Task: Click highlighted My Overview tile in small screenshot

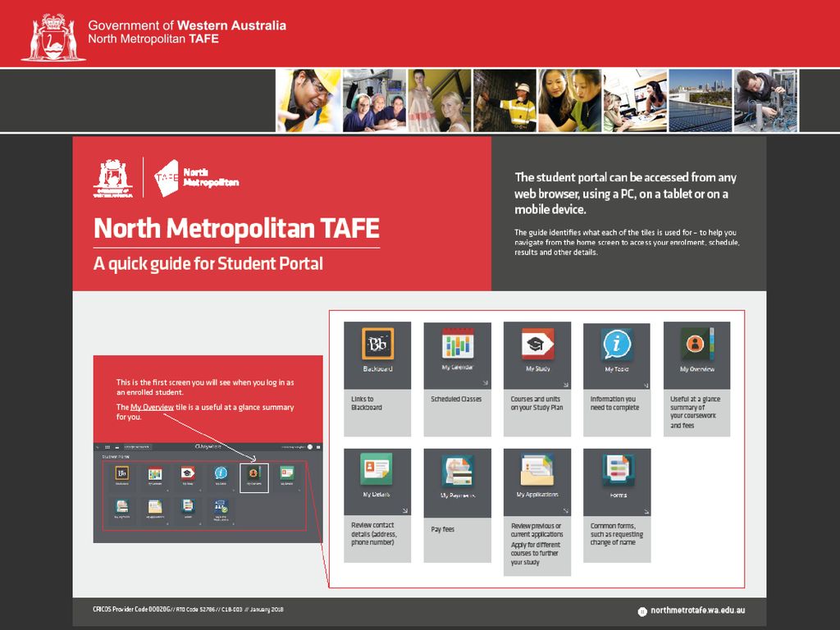Action: (254, 477)
